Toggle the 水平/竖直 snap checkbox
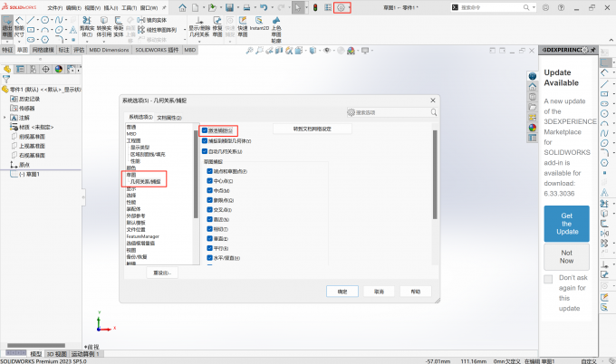616x364 pixels. pyautogui.click(x=210, y=258)
